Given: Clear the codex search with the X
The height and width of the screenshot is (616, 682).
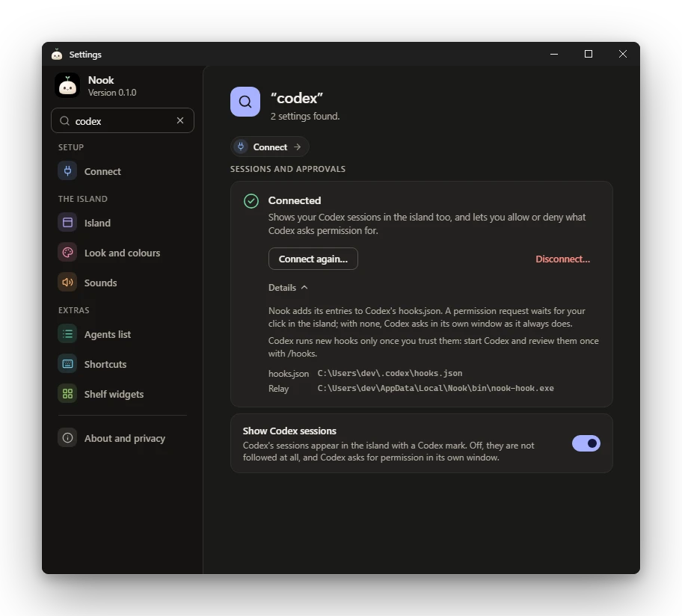Looking at the screenshot, I should [180, 120].
